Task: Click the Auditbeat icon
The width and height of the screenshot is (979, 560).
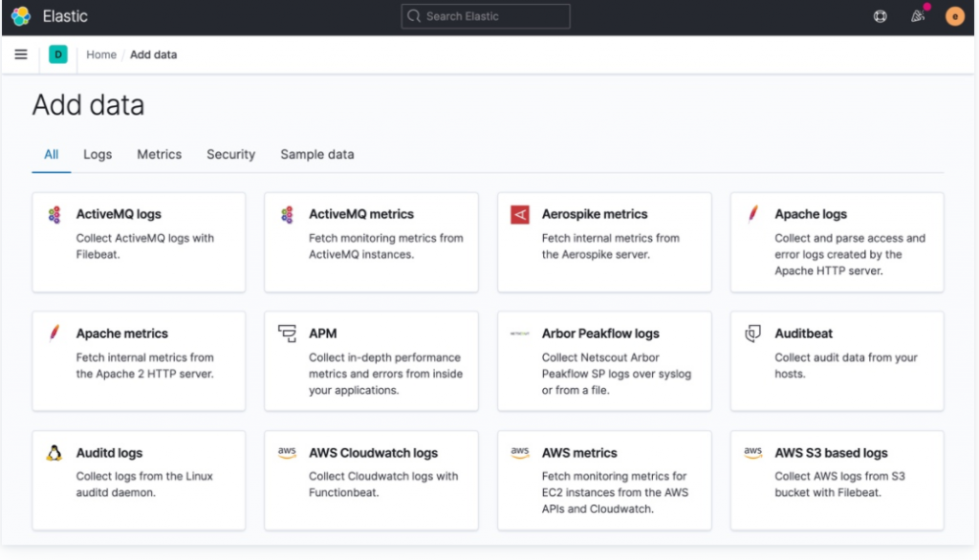Action: point(753,334)
